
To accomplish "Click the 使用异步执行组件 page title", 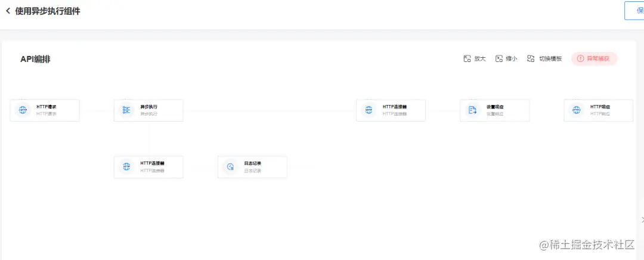I will [48, 11].
